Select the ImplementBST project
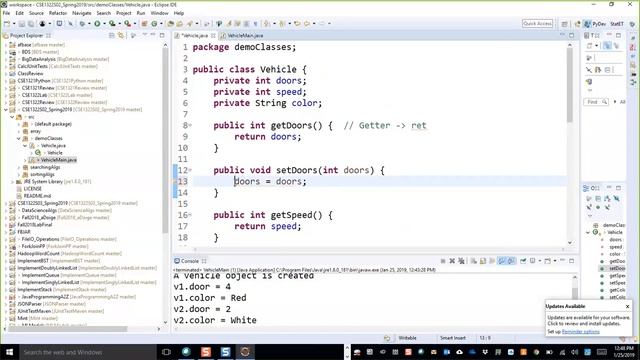Image resolution: width=640 pixels, height=360 pixels. 33,261
